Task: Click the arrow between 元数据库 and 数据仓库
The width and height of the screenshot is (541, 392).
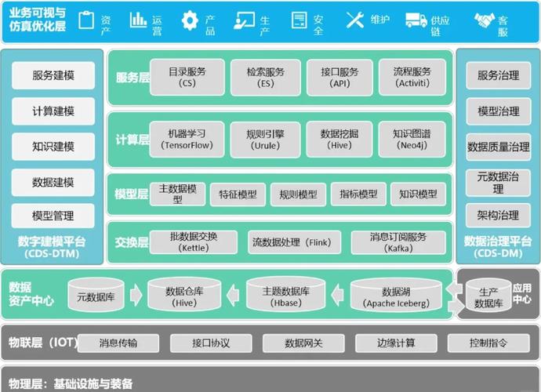Action: click(x=136, y=296)
